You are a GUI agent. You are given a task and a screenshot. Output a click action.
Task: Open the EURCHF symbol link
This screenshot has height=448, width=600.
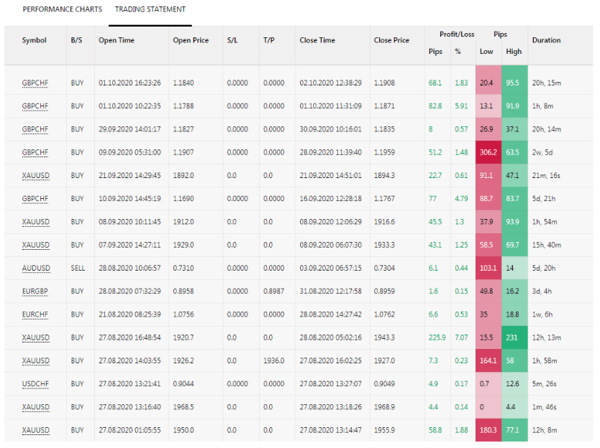(x=34, y=315)
